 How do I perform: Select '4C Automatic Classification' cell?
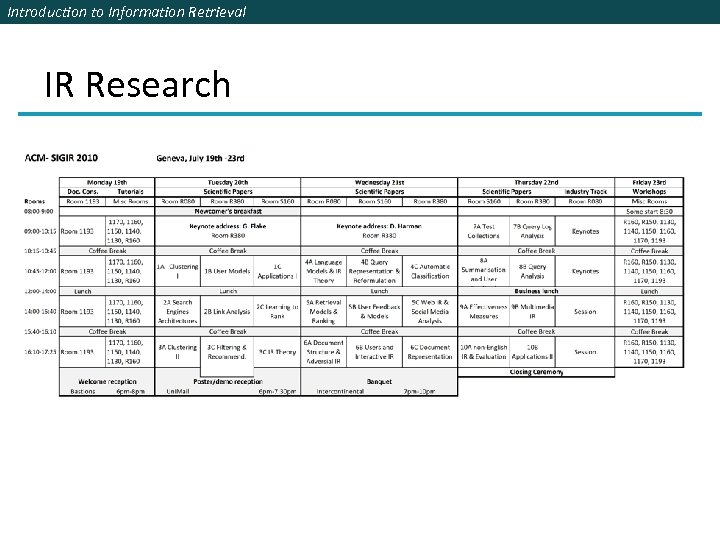point(430,271)
